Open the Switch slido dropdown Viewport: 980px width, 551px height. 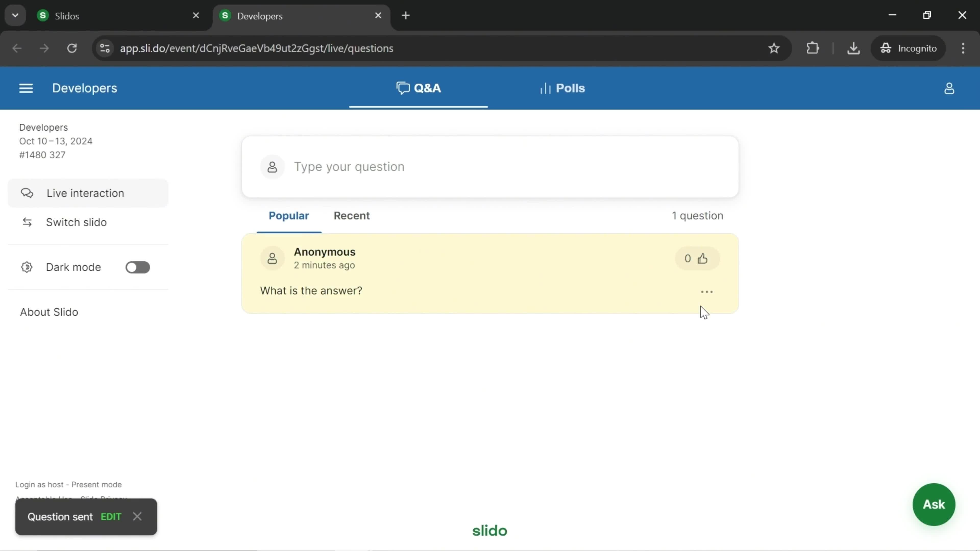[x=76, y=221]
